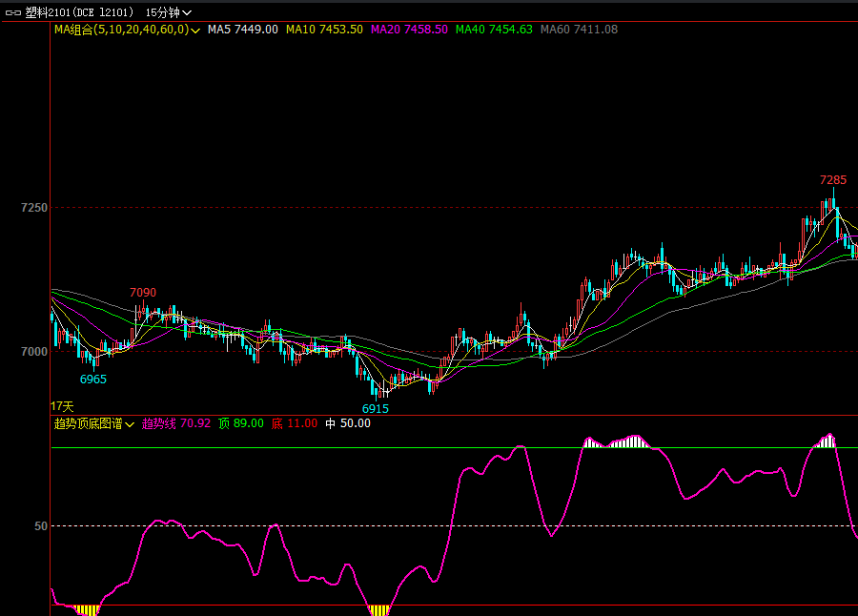Click the MA10 7453.50 value
This screenshot has width=858, height=616.
(324, 30)
